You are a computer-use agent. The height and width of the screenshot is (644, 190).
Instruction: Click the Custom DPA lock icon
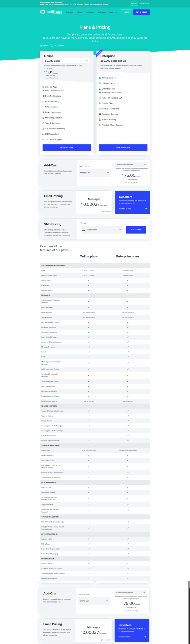[x=100, y=103]
